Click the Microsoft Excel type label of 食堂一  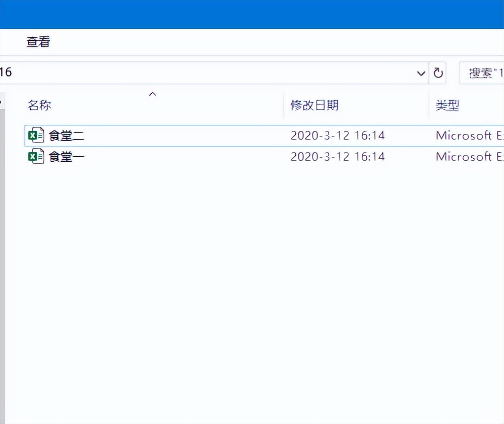point(468,156)
